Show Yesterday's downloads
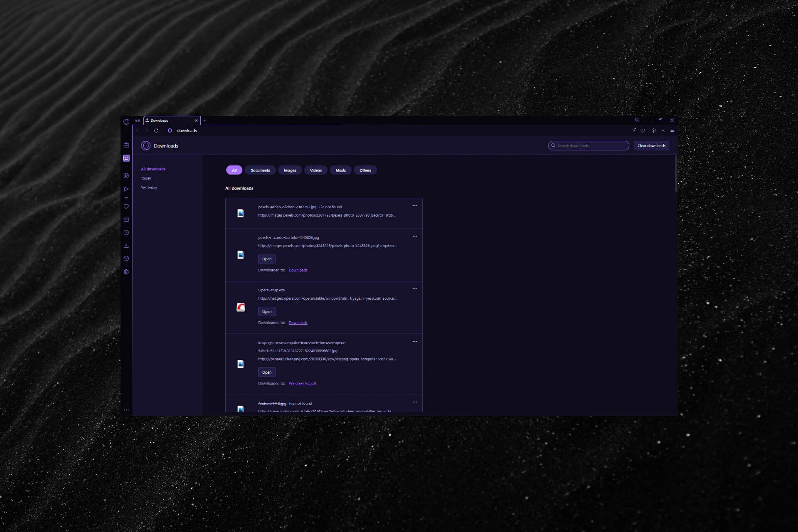The height and width of the screenshot is (532, 798). coord(149,188)
